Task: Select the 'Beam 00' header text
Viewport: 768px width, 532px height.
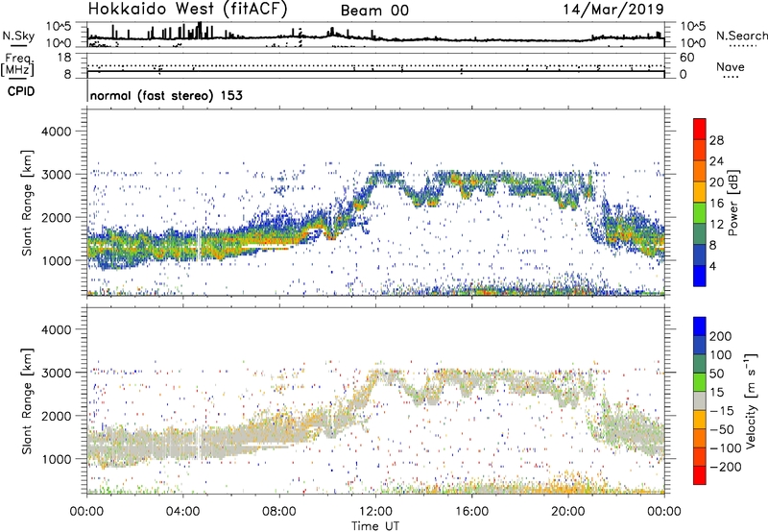Action: [374, 11]
